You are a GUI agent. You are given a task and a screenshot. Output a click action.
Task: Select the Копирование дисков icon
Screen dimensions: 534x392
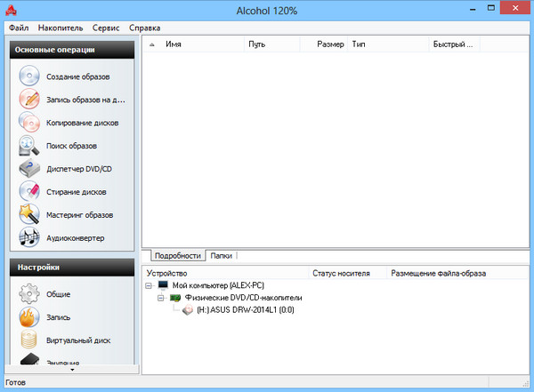[x=30, y=123]
